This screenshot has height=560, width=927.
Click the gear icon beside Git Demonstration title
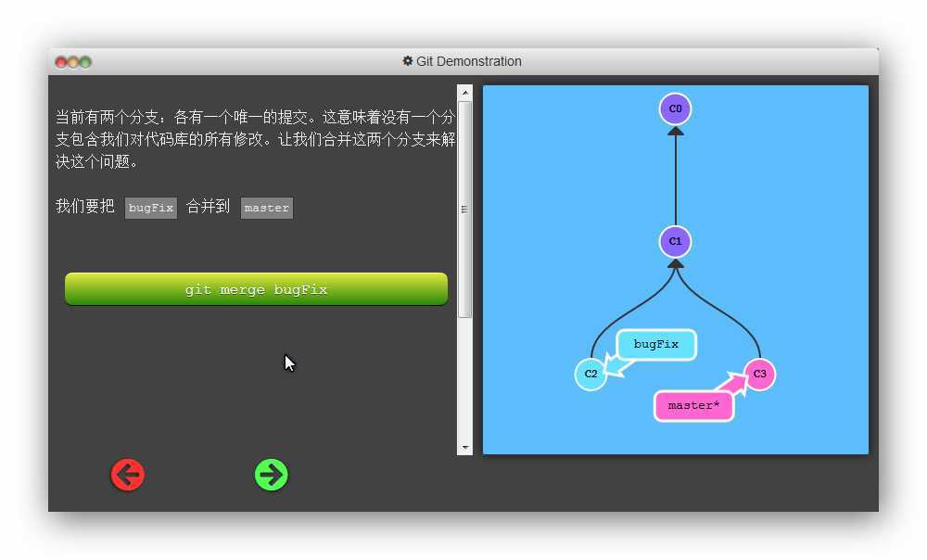pyautogui.click(x=407, y=61)
